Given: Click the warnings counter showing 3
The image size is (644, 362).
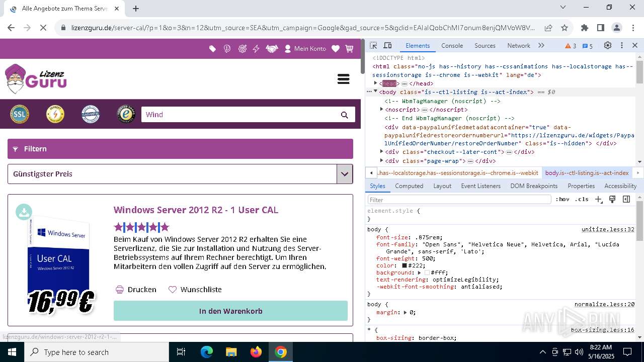Looking at the screenshot, I should tap(571, 46).
